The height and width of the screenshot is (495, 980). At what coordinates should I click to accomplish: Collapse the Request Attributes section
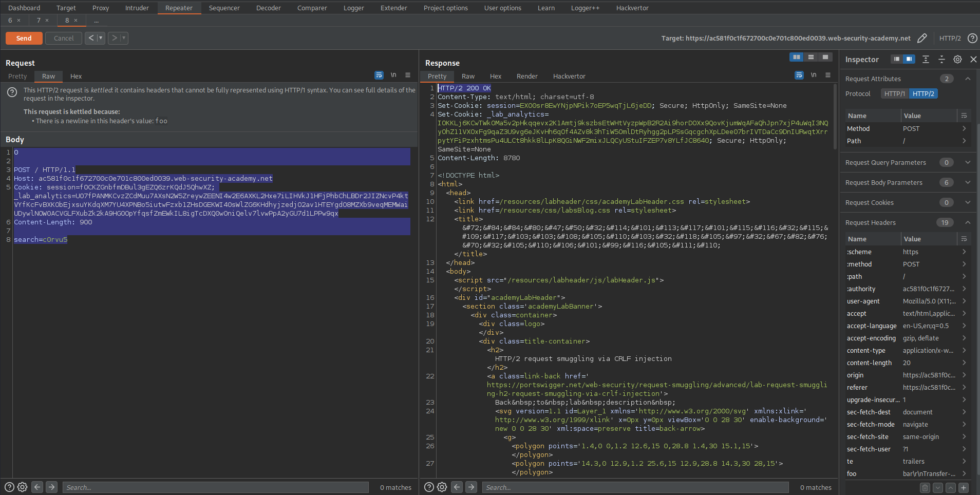pos(968,79)
